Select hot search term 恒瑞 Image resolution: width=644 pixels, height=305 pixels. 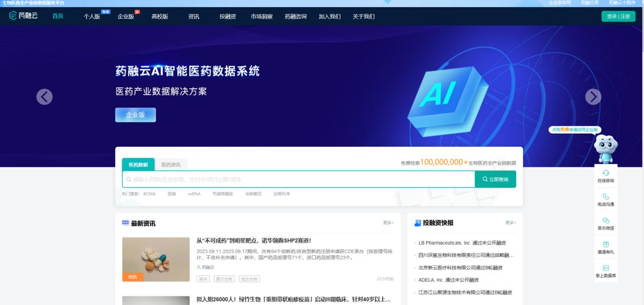point(171,194)
